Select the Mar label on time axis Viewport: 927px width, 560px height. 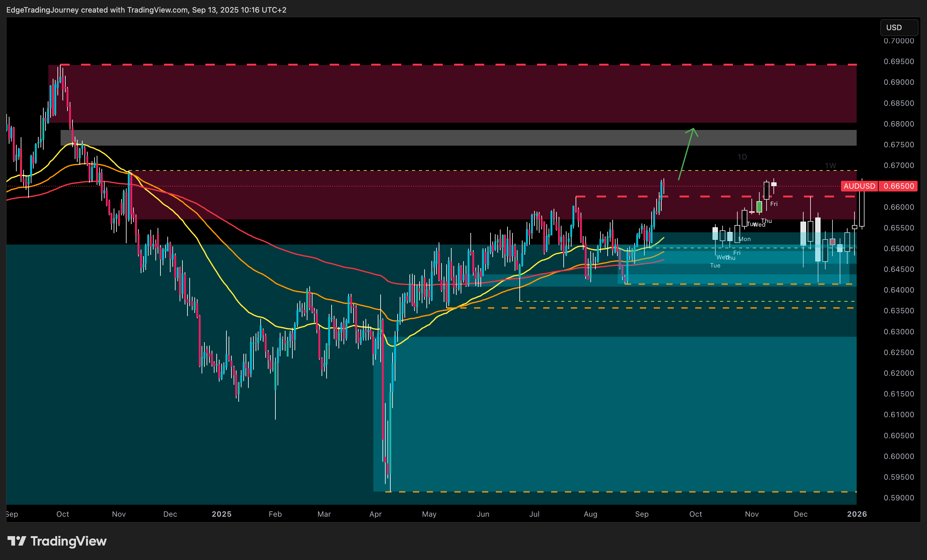(x=324, y=514)
